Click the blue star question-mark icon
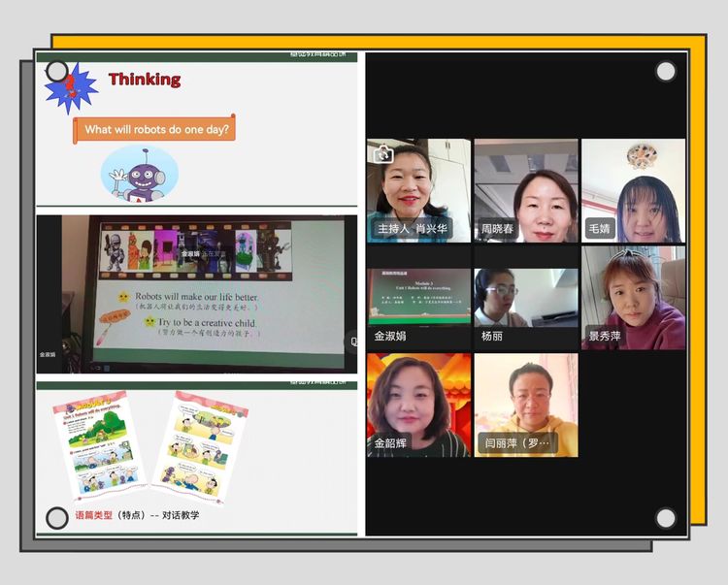The width and height of the screenshot is (728, 585). (x=71, y=88)
